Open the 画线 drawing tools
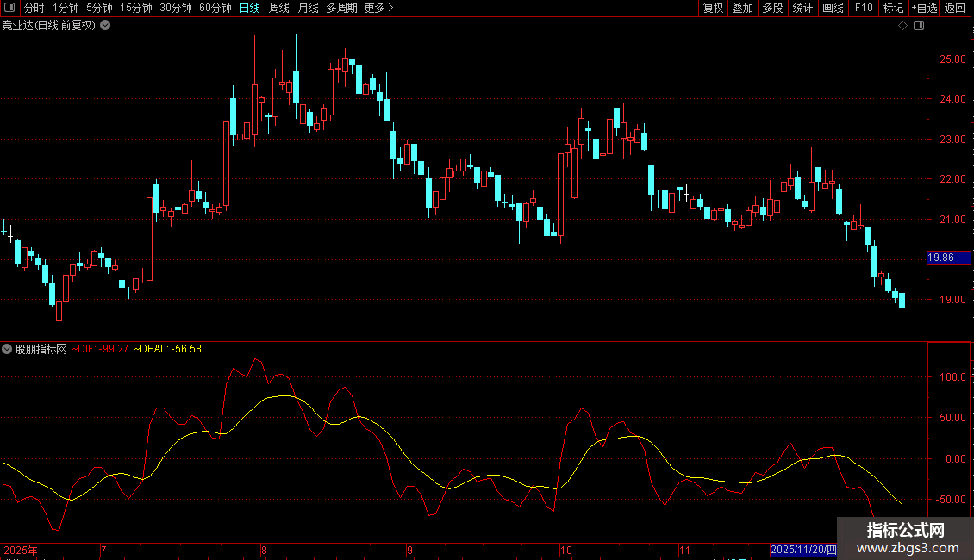974x560 pixels. (x=833, y=8)
